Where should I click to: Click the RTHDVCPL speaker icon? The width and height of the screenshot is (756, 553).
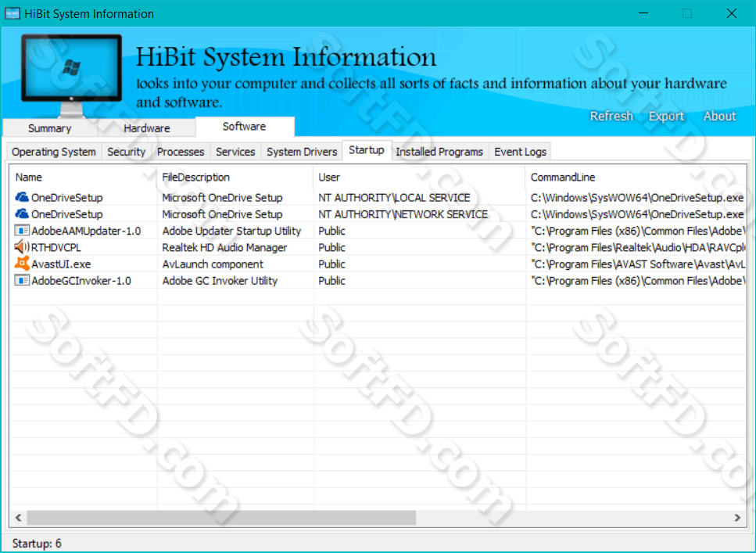[22, 247]
